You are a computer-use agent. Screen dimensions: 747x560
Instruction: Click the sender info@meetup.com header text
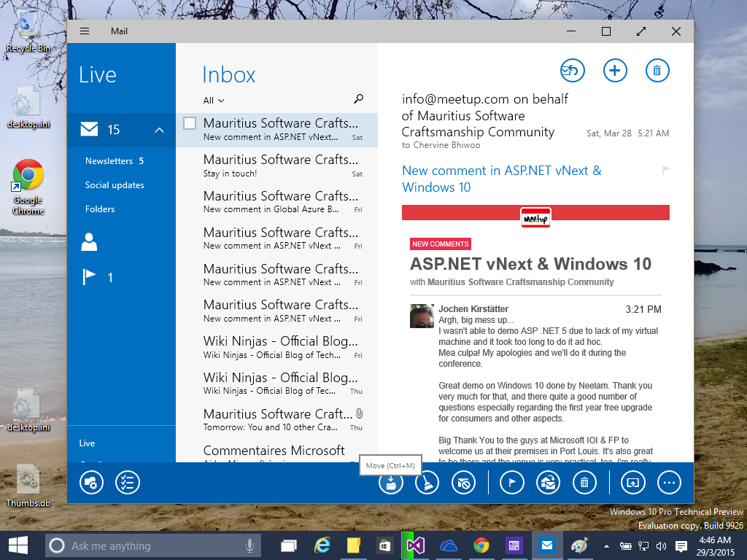pyautogui.click(x=485, y=115)
